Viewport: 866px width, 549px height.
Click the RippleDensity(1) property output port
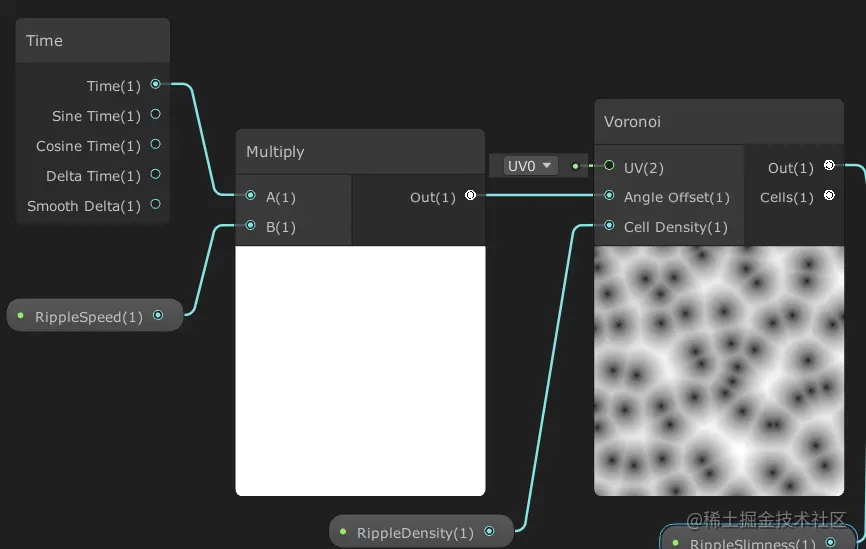click(x=489, y=531)
